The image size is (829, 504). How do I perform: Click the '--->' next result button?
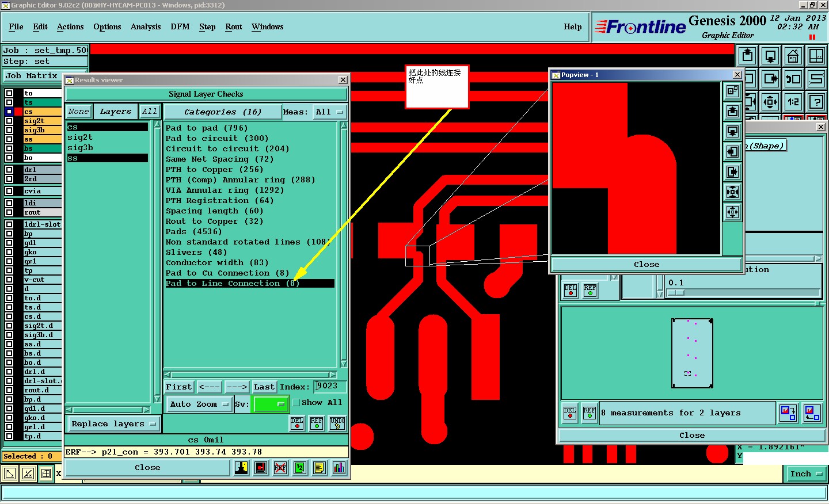237,387
